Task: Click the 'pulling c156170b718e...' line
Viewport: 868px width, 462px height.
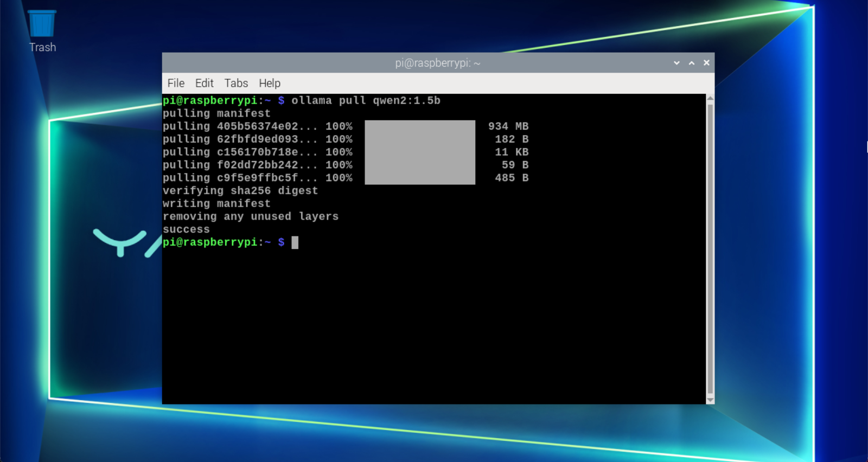Action: click(x=258, y=152)
